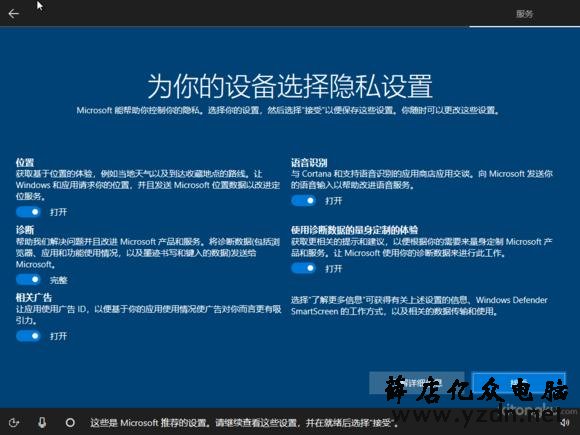Go back with the arrow icon
580x435 pixels.
14,14
